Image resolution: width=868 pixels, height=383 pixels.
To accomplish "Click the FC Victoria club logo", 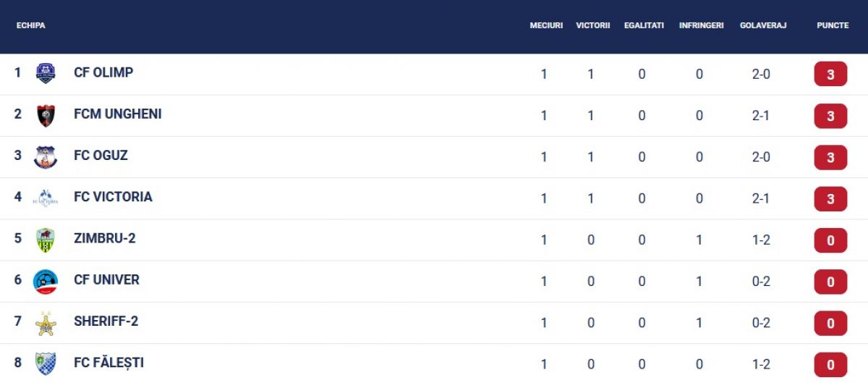I will (x=46, y=198).
